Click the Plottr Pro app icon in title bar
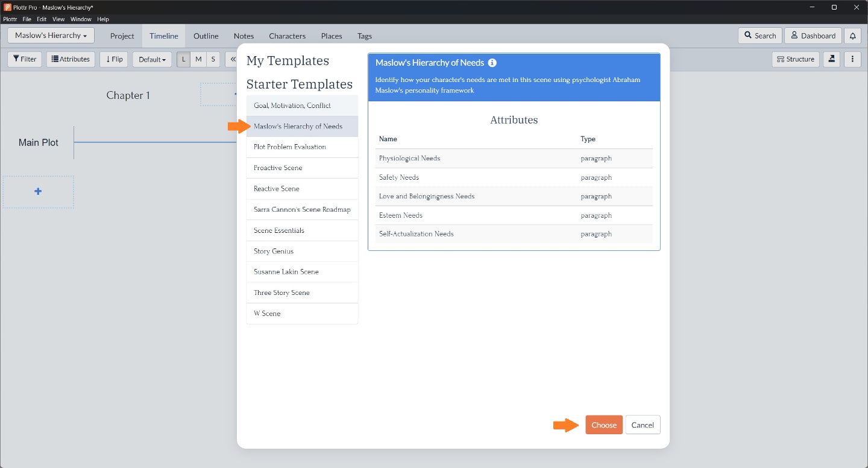This screenshot has height=468, width=868. point(7,7)
